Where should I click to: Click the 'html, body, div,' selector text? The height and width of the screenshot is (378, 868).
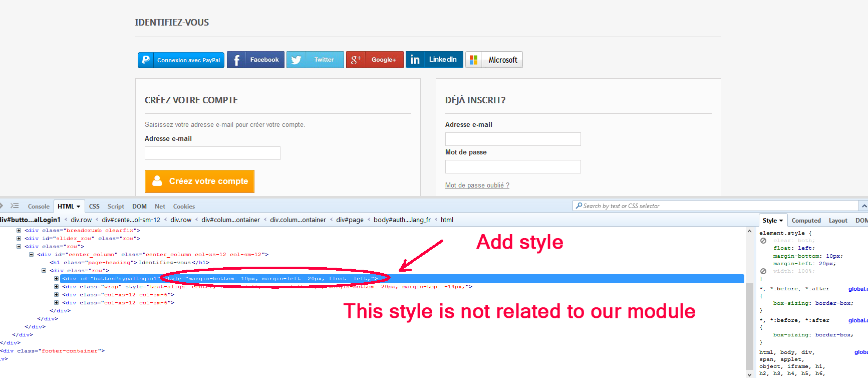[787, 352]
